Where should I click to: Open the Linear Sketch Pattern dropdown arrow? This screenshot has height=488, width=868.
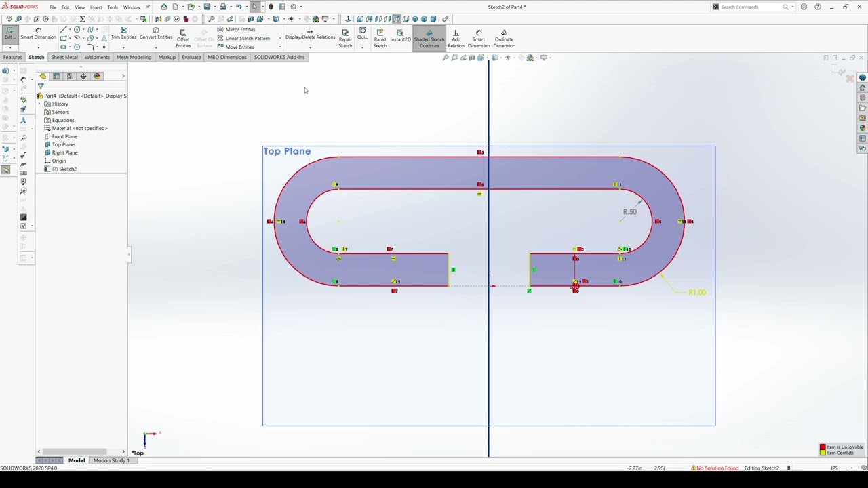pos(279,39)
